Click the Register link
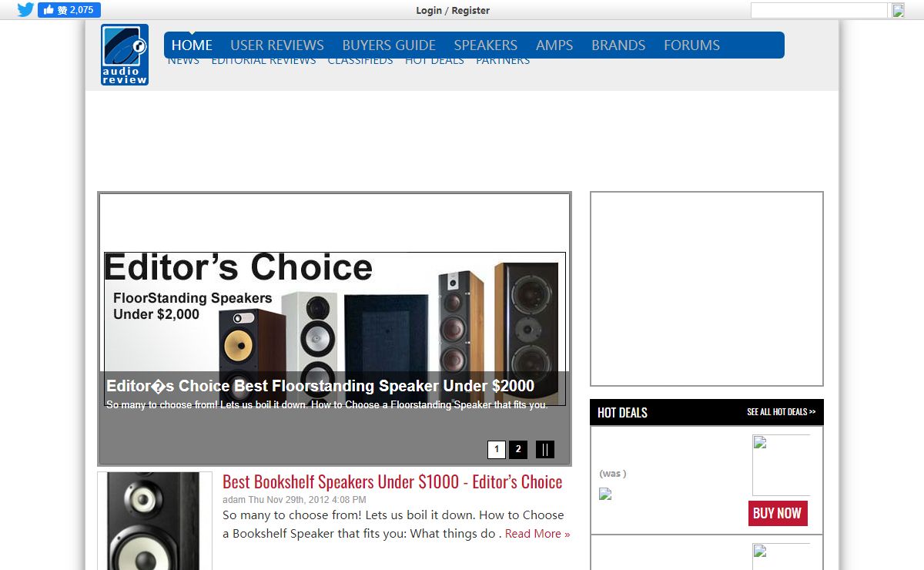 pyautogui.click(x=470, y=10)
